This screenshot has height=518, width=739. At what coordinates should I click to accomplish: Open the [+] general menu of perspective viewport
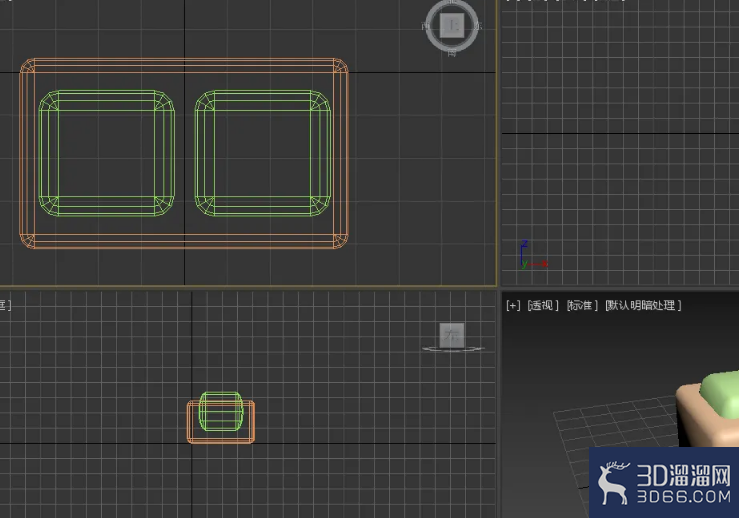513,305
